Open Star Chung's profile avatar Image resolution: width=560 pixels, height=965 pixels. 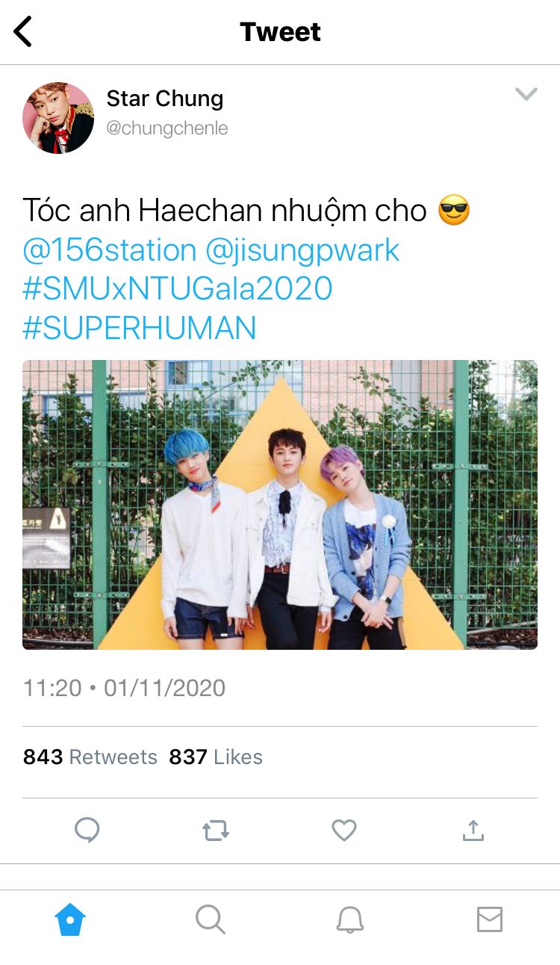(58, 118)
